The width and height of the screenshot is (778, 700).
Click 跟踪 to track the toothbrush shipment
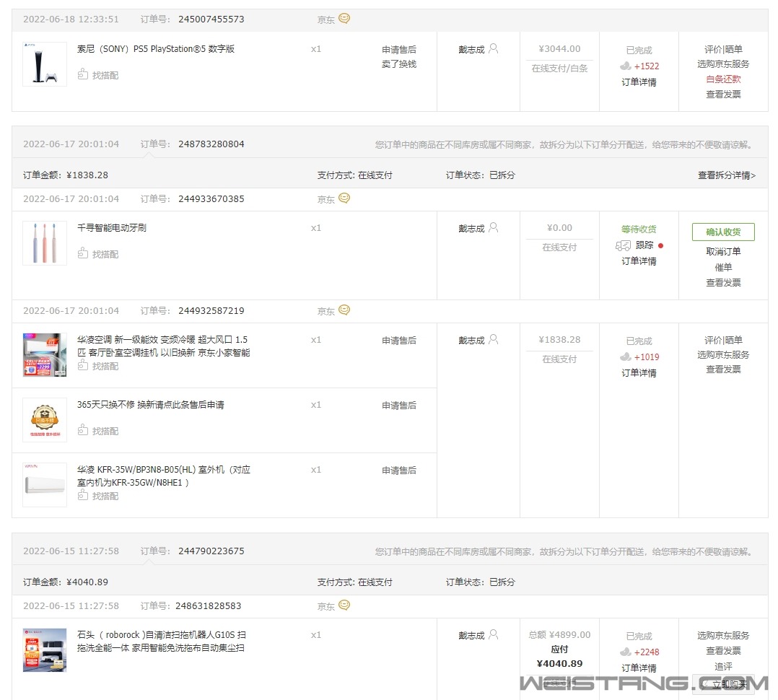(x=644, y=245)
